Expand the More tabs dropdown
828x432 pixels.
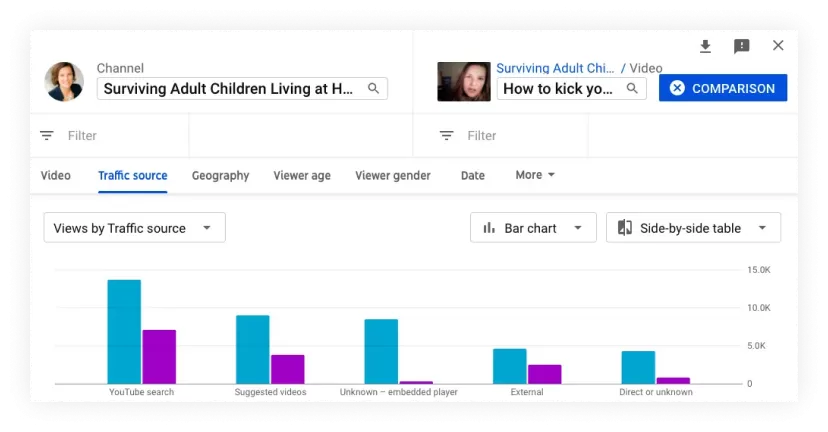point(535,175)
